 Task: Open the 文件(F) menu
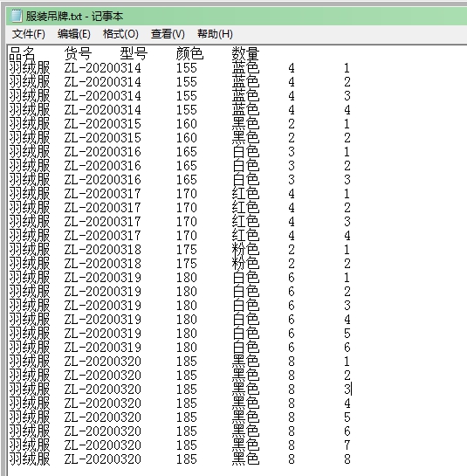[x=29, y=34]
